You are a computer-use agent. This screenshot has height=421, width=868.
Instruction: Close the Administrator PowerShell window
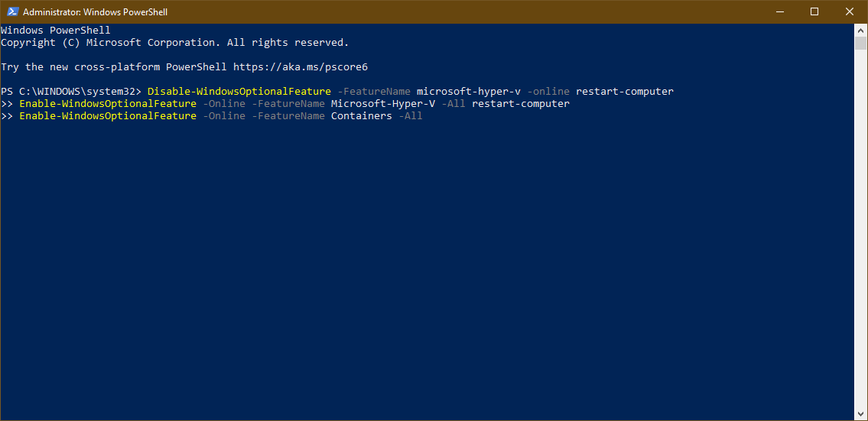(x=849, y=11)
